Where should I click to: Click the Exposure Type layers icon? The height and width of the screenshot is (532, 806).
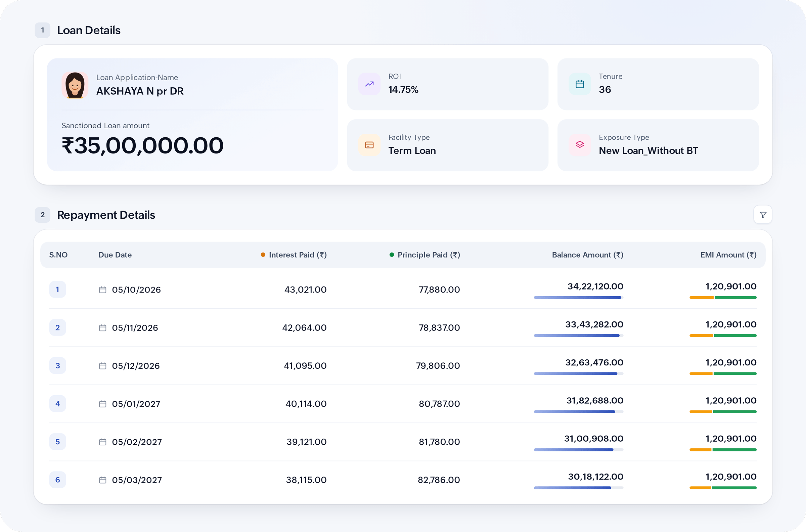coord(580,145)
